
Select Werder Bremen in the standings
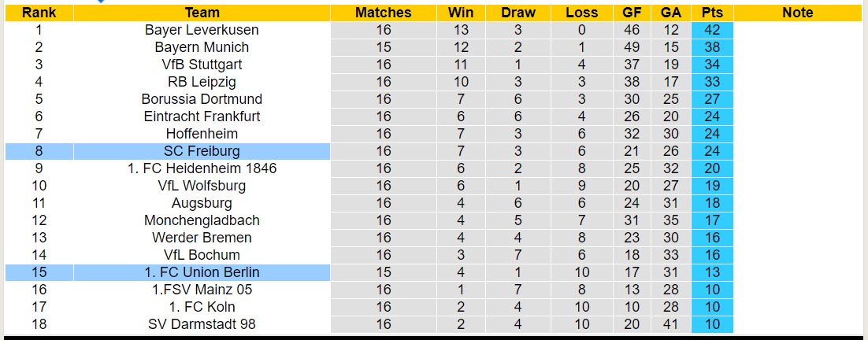(x=202, y=238)
